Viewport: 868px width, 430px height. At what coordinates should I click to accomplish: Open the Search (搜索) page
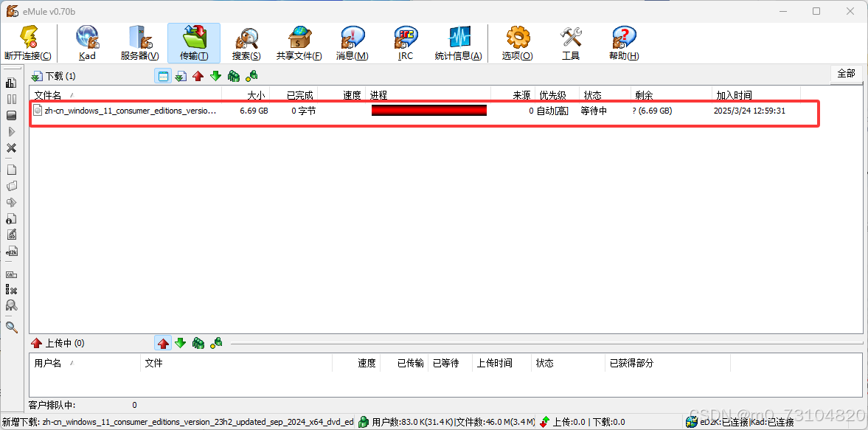[246, 43]
